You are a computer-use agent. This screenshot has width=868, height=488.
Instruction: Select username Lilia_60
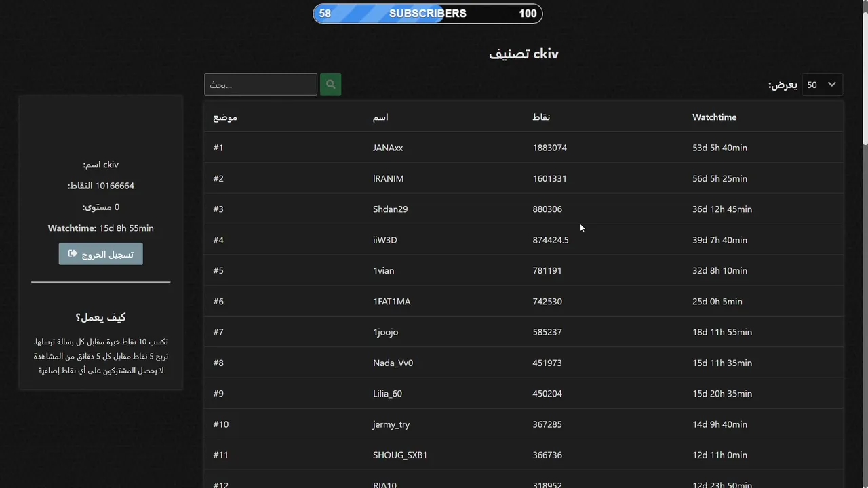coord(387,394)
